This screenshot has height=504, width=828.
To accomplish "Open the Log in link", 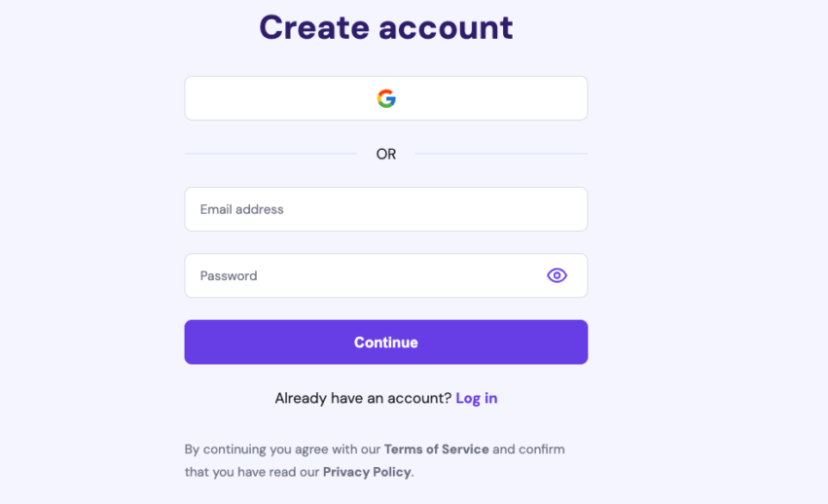I will coord(477,398).
